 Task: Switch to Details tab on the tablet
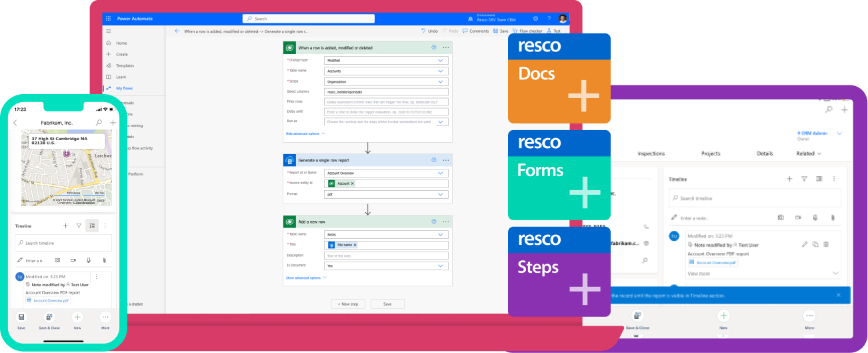click(765, 153)
